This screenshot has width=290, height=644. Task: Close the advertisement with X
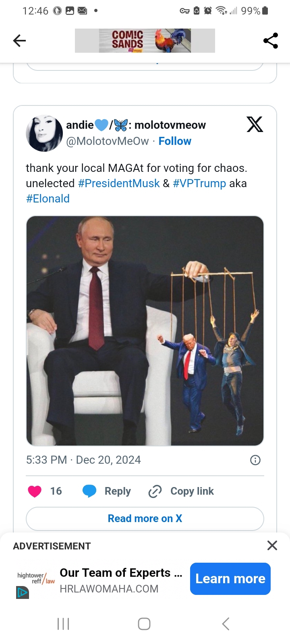272,545
